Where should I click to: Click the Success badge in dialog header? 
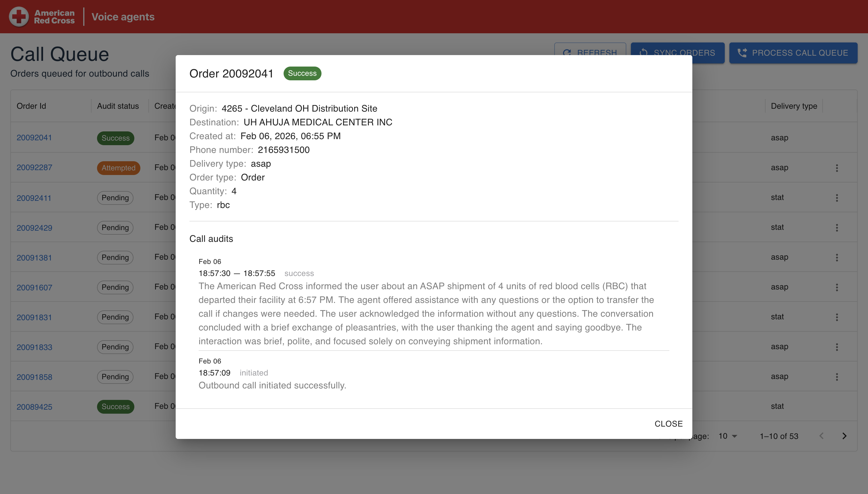(302, 73)
